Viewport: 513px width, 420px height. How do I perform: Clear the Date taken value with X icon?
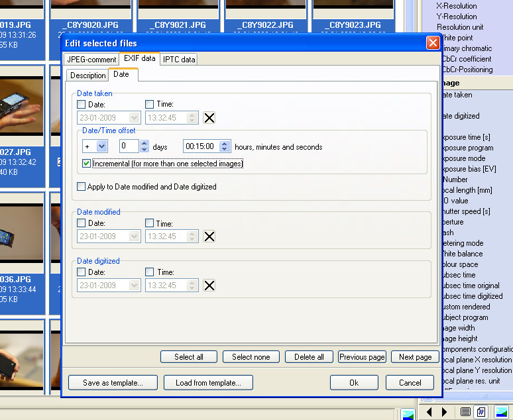click(209, 118)
